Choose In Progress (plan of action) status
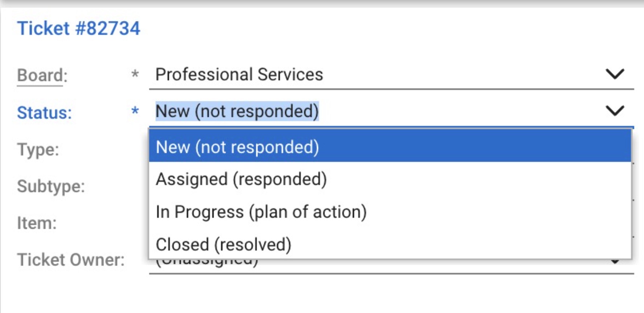The height and width of the screenshot is (313, 644). coord(261,212)
